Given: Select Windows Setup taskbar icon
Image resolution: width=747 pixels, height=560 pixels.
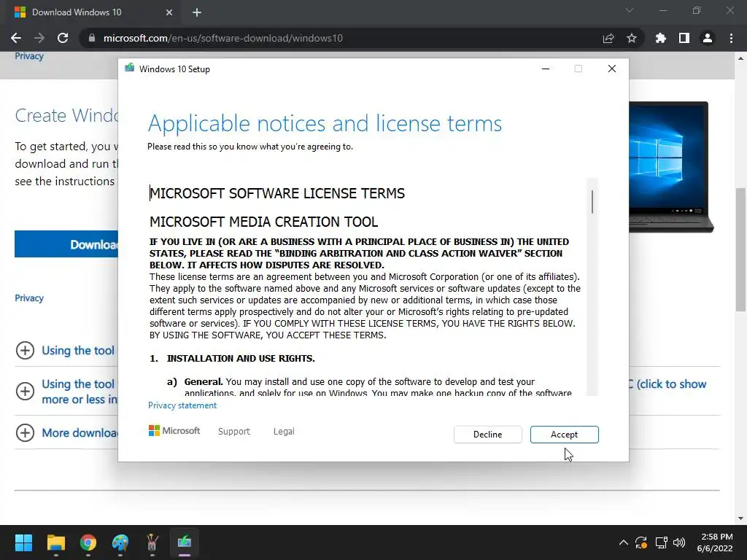Looking at the screenshot, I should (x=185, y=542).
